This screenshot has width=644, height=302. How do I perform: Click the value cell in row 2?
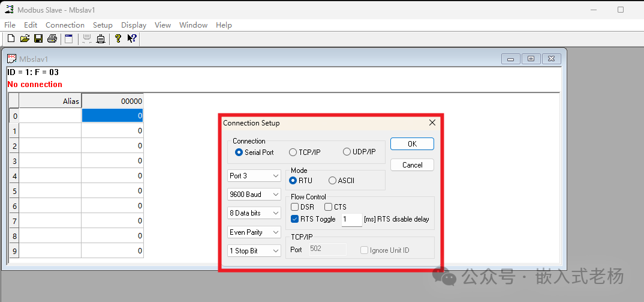tap(113, 146)
